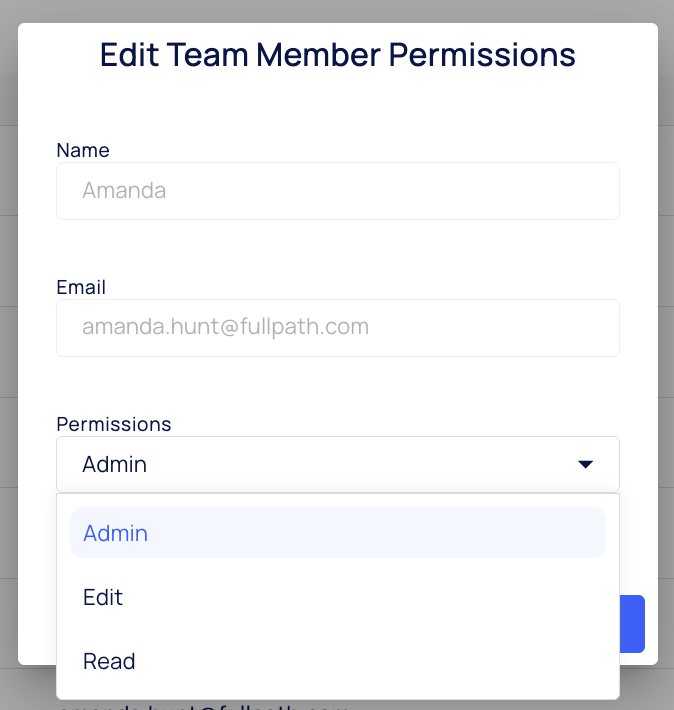Screen dimensions: 674x710
Task: Click the Permissions field label
Action: pyautogui.click(x=114, y=424)
